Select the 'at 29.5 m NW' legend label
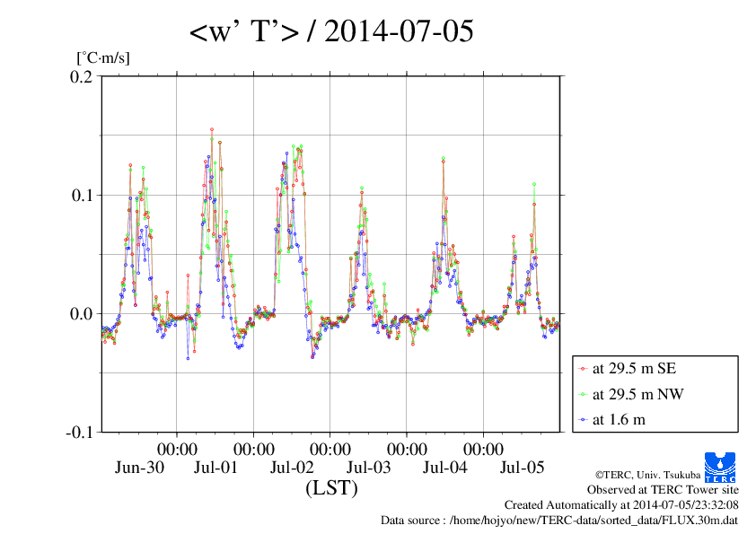756x534 pixels. (x=637, y=394)
